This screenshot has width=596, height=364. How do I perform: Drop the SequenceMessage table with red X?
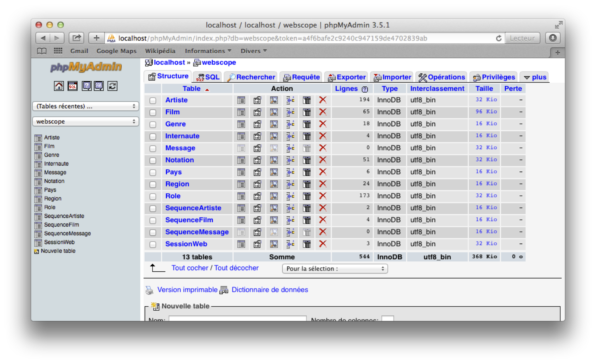[323, 232]
